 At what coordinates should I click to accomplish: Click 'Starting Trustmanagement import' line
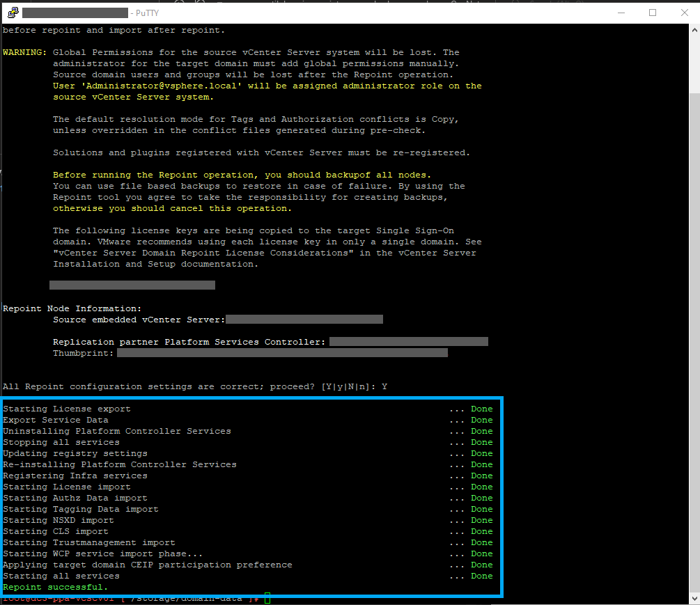(x=89, y=542)
